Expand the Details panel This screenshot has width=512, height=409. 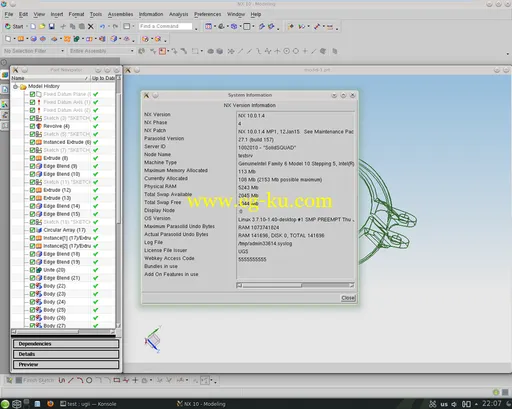[x=66, y=354]
